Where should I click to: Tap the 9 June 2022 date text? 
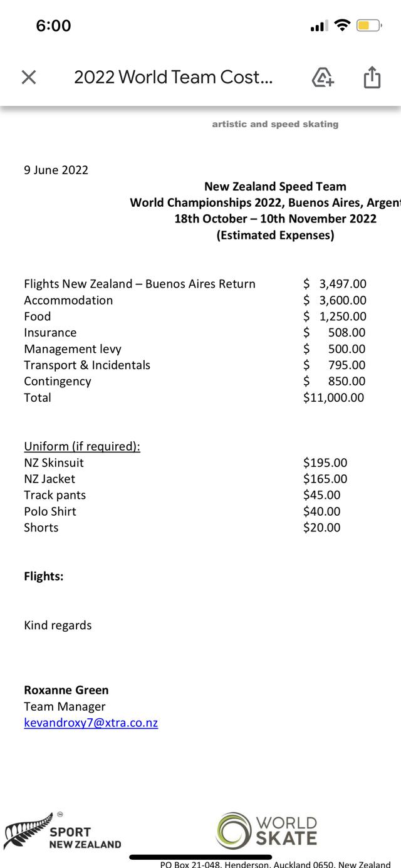tap(56, 170)
